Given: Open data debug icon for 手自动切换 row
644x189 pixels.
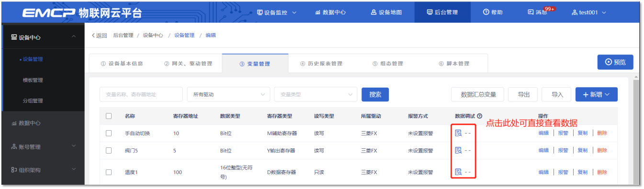Looking at the screenshot, I should (458, 133).
